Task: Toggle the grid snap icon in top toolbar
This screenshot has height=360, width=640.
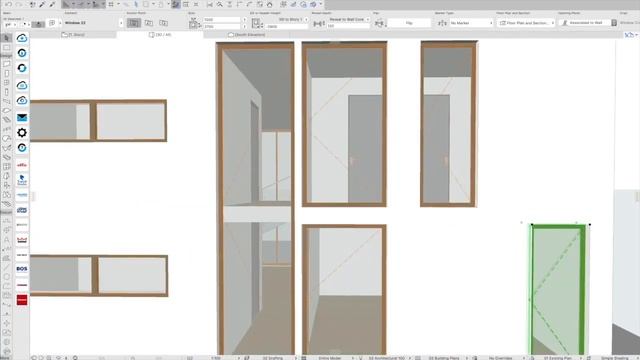Action: [x=111, y=4]
